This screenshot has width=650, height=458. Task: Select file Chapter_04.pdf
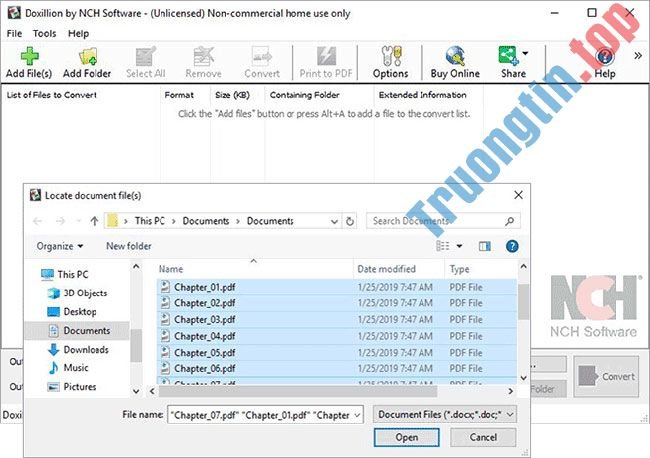point(337,336)
